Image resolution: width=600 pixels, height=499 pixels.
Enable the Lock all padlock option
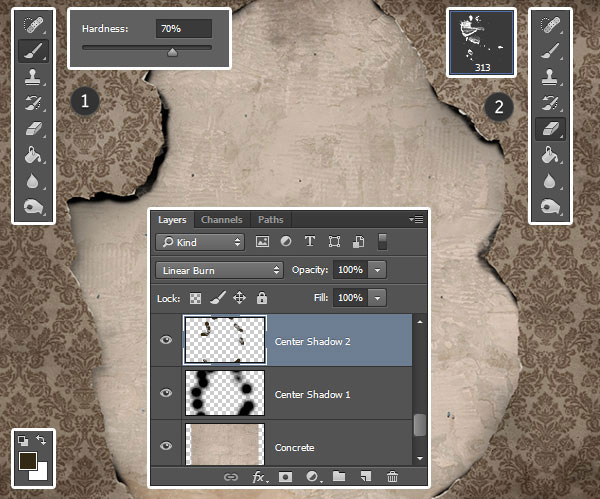click(x=261, y=298)
